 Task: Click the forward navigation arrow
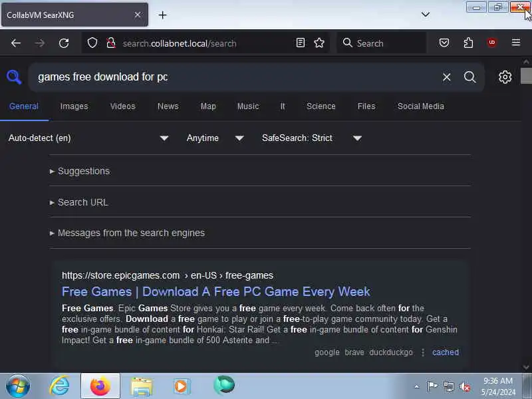pos(40,43)
